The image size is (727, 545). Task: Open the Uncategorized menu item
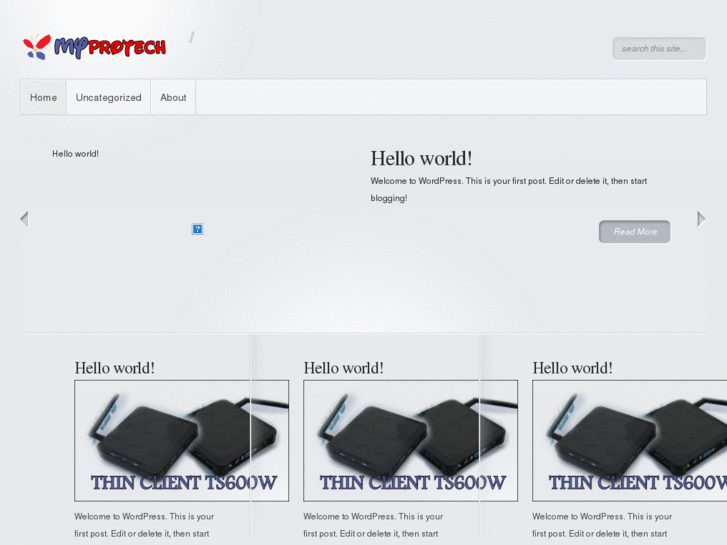[x=108, y=97]
